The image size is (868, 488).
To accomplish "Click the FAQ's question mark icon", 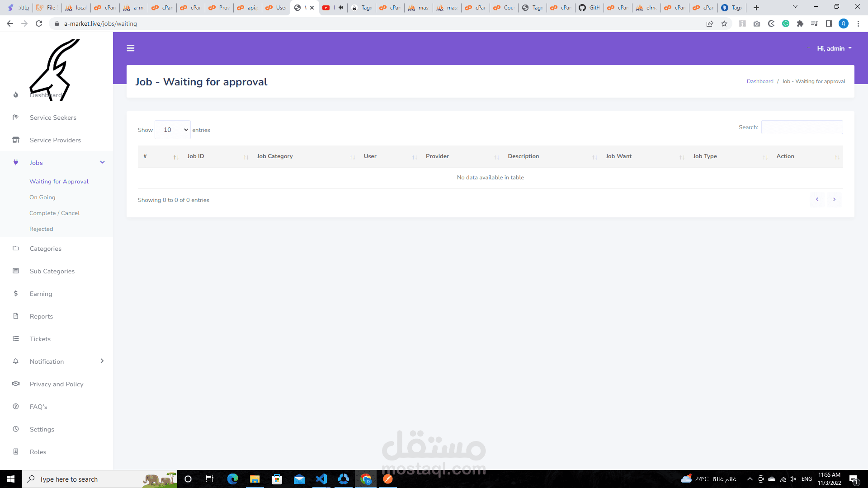I will pos(16,407).
